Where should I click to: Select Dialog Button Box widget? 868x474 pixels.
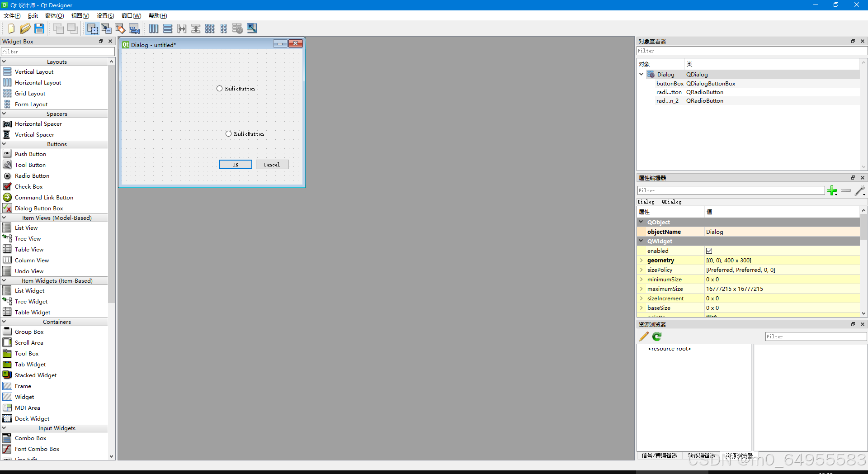point(39,208)
